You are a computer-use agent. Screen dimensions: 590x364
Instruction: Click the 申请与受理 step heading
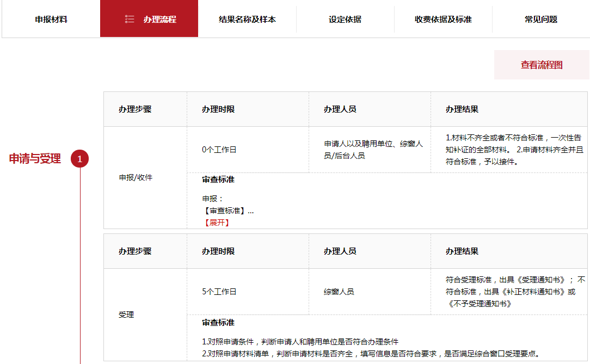(35, 159)
